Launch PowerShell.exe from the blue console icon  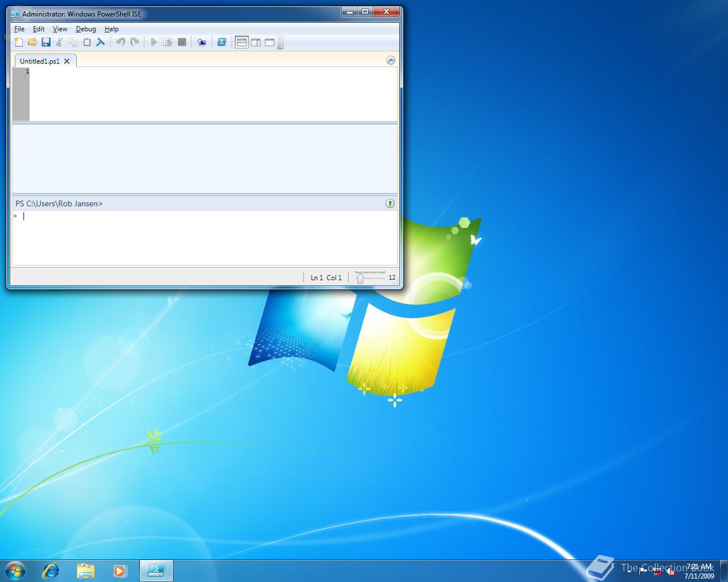(x=222, y=42)
